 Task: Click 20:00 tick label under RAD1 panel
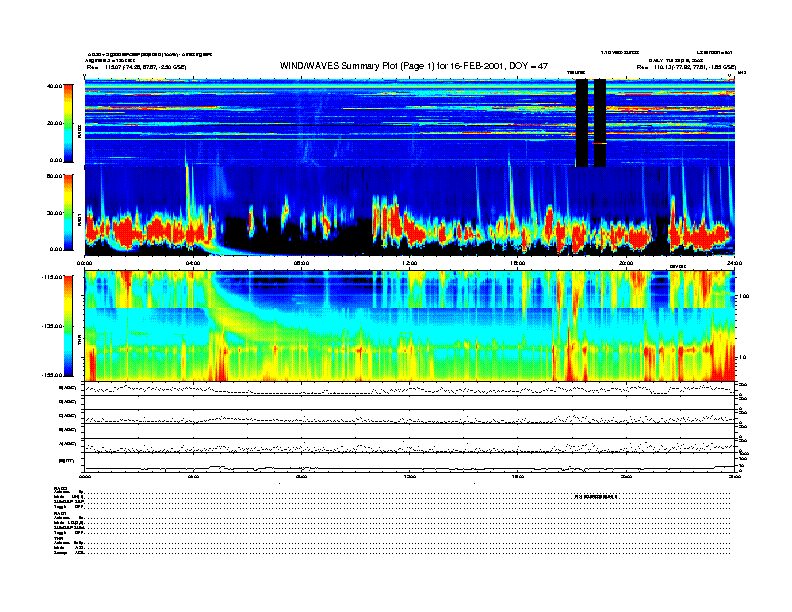pyautogui.click(x=626, y=263)
